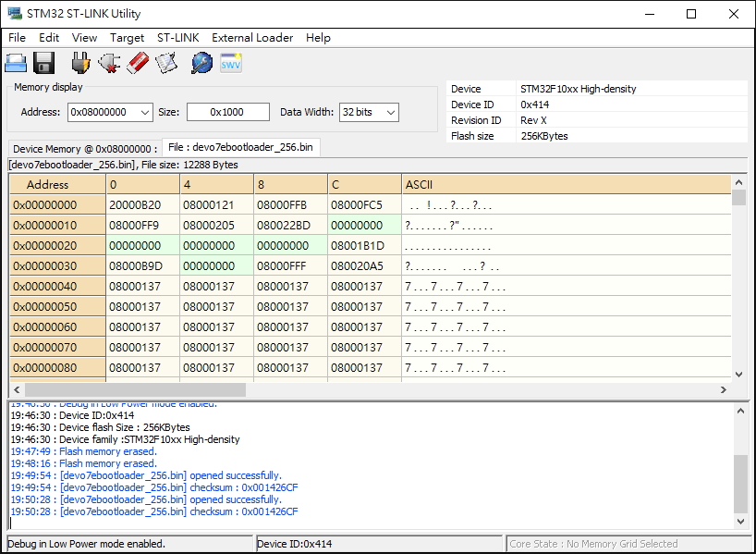Click the Address combo box text 0x08000000

(x=98, y=112)
